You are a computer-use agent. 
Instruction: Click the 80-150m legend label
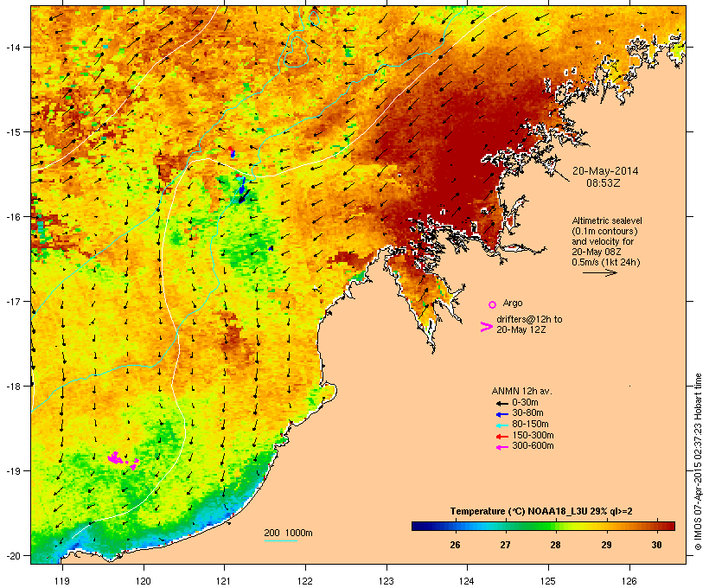click(x=530, y=425)
